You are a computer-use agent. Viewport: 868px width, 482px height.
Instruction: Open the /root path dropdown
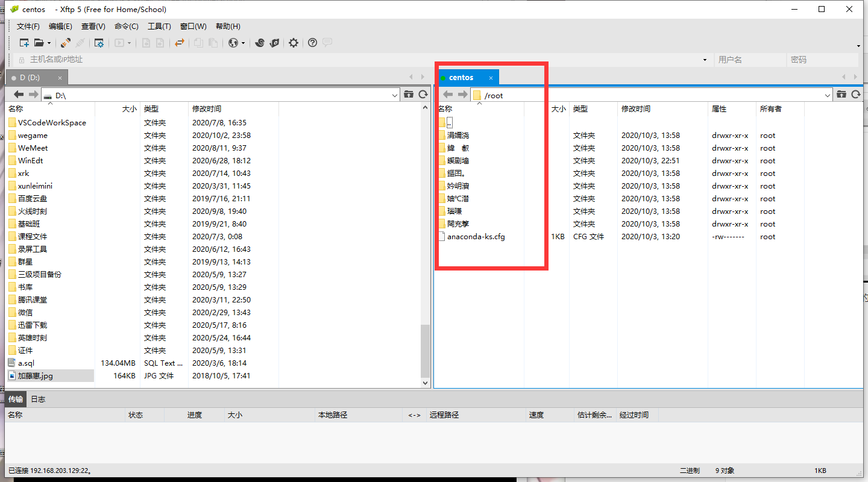pos(828,95)
